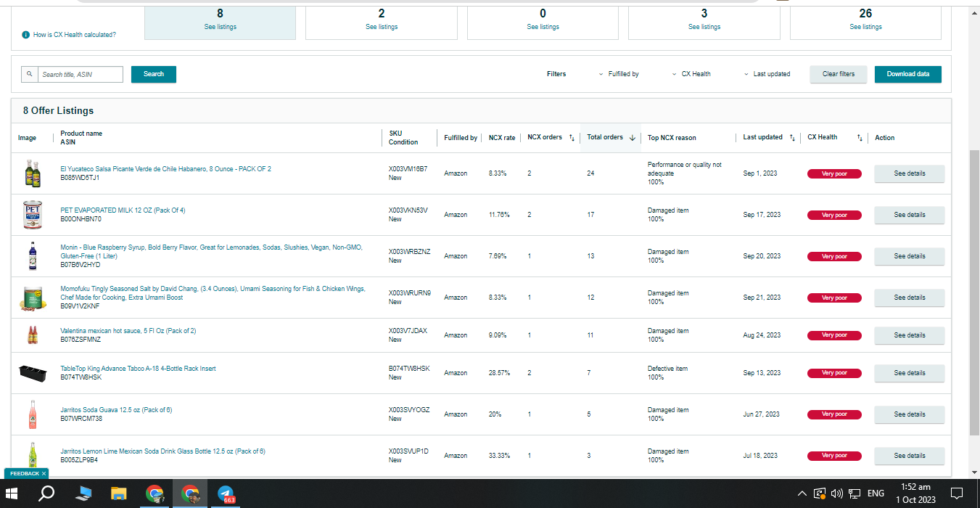See details for TableTop King rack insert
The width and height of the screenshot is (980, 508).
[x=910, y=373]
